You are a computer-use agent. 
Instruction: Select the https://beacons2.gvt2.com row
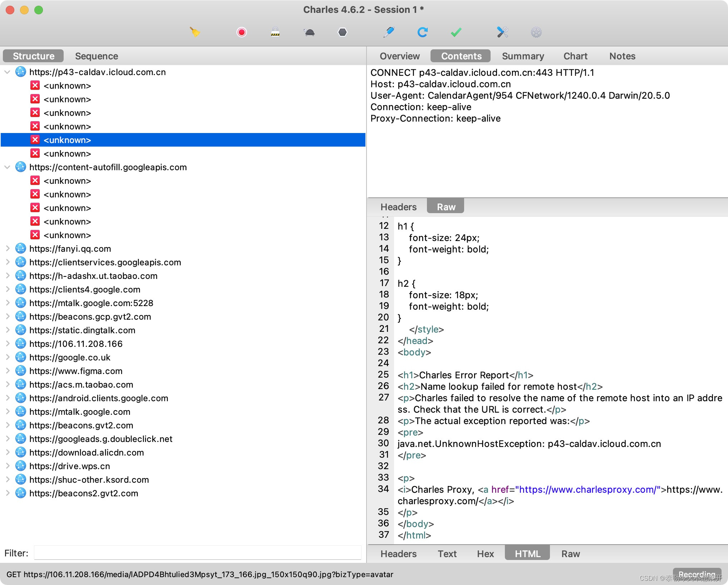183,493
